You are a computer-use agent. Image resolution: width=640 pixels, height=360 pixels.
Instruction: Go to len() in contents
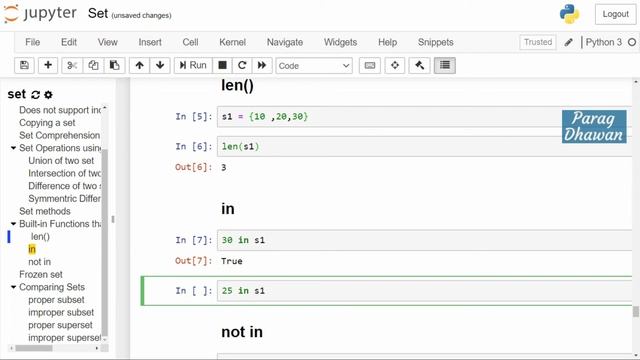(x=40, y=236)
